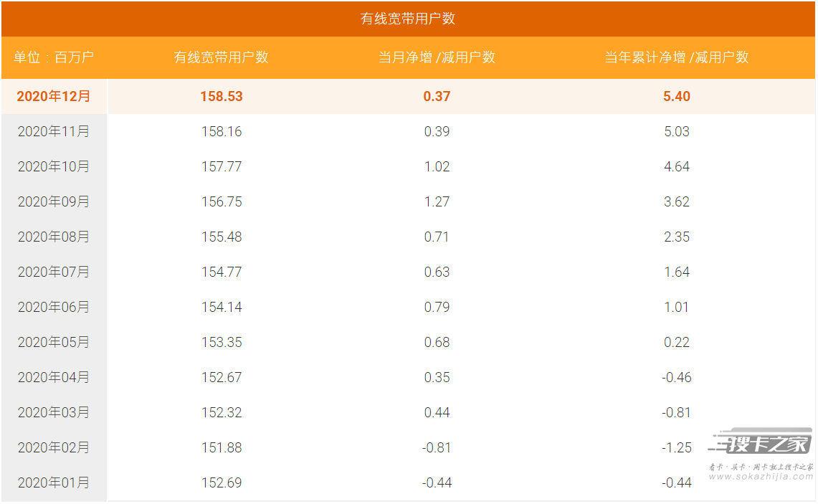Click the value 157.77
This screenshot has width=818, height=504.
click(x=222, y=166)
